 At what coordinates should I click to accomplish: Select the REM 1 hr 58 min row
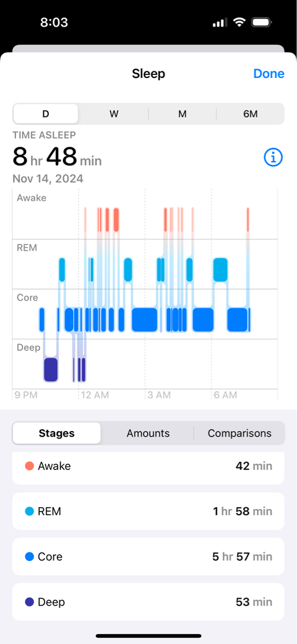click(x=148, y=511)
